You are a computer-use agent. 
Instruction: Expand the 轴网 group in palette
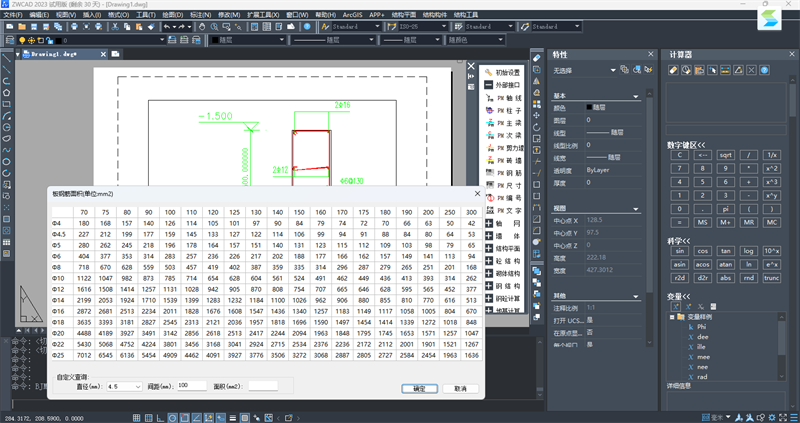pyautogui.click(x=488, y=225)
